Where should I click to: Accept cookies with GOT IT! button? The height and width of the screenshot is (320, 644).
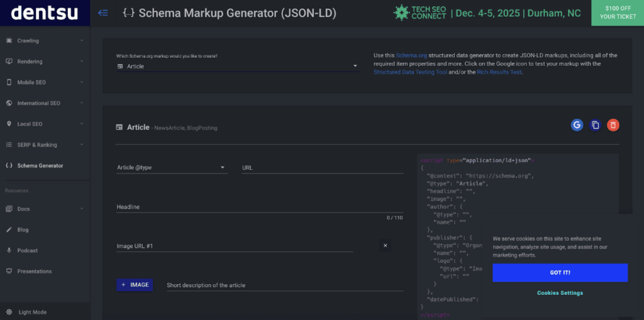(x=560, y=273)
